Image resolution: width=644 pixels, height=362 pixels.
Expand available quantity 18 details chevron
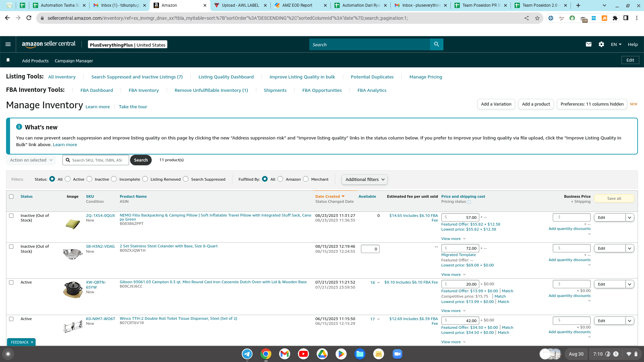378,283
